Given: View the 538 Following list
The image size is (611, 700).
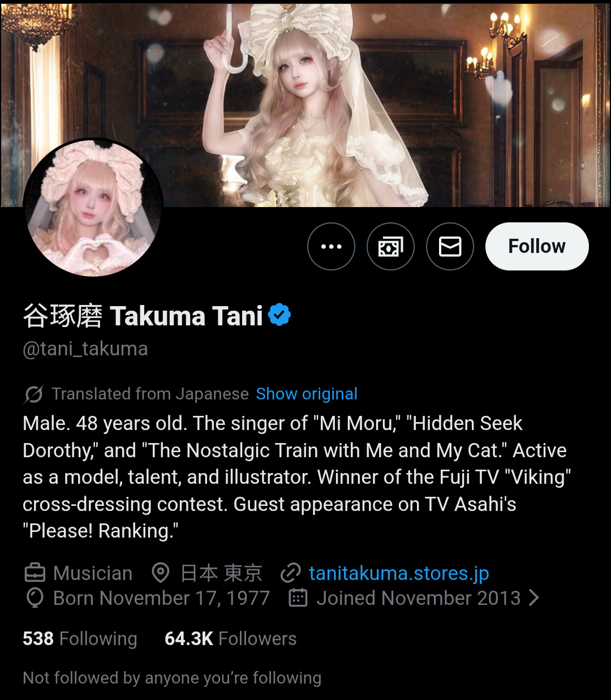Looking at the screenshot, I should [80, 639].
